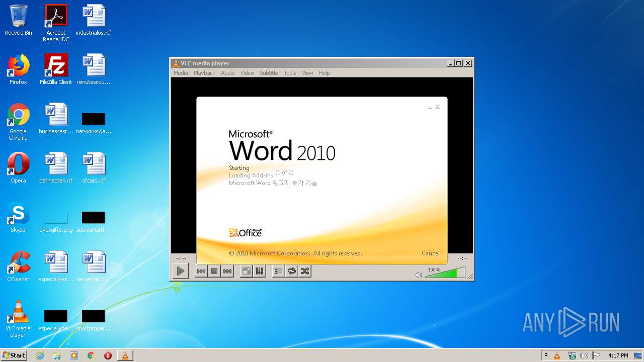Viewport: 644px width, 362px height.
Task: Select the servervario... document icon
Action: 94,266
